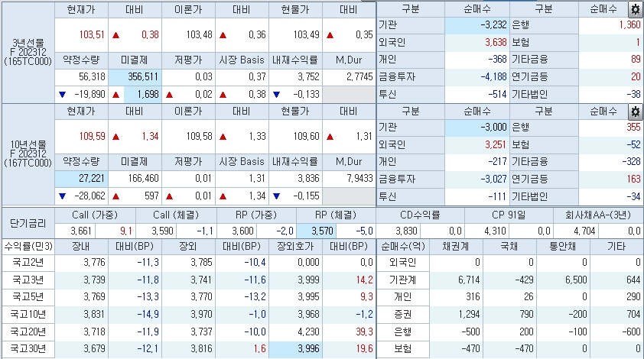Open settings gear in 3년선물 investor panel
The height and width of the screenshot is (359, 644).
click(x=634, y=10)
